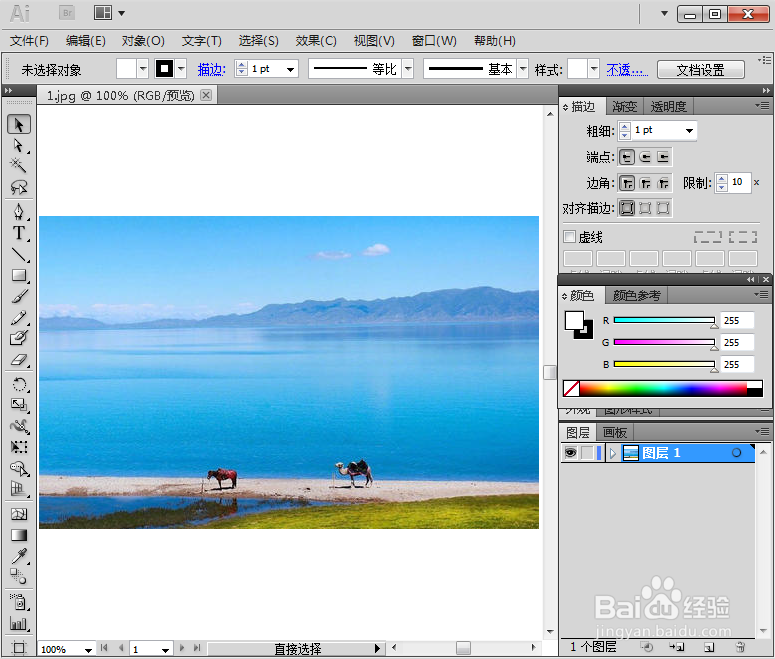The width and height of the screenshot is (775, 659).
Task: Toggle visibility eye of 图层 1
Action: click(x=570, y=453)
